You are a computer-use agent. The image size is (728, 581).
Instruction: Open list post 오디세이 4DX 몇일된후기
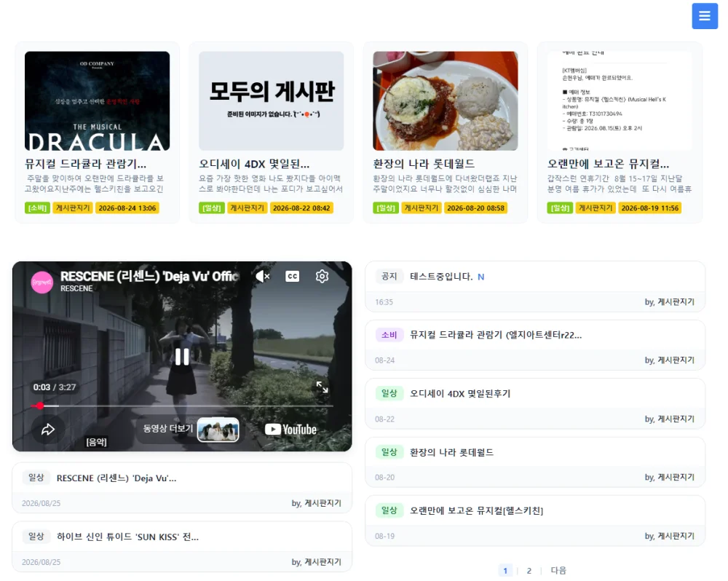459,394
